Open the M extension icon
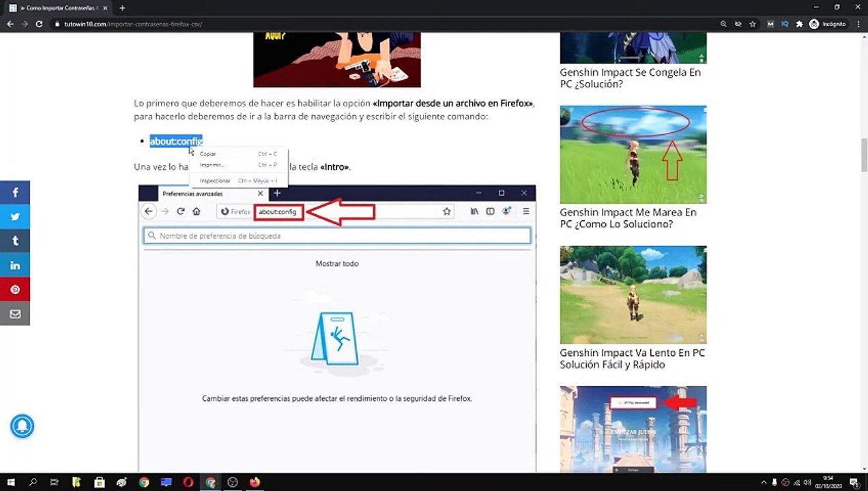868x491 pixels. pyautogui.click(x=770, y=24)
